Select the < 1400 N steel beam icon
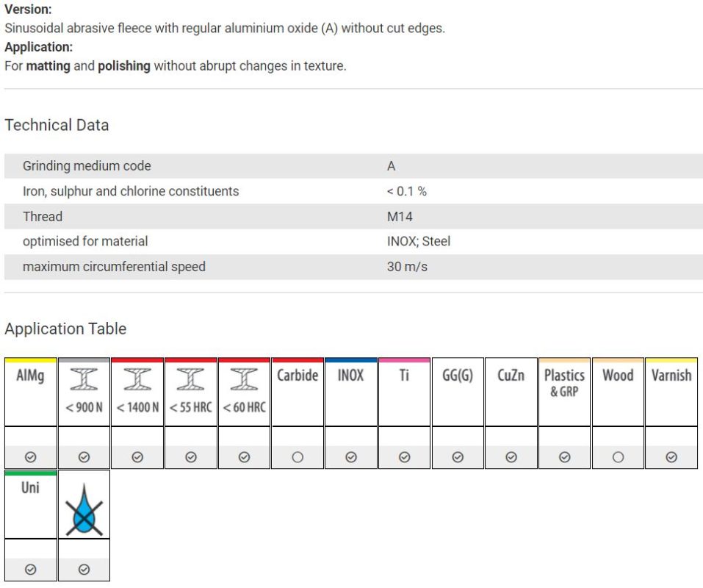703x588 pixels. pyautogui.click(x=137, y=379)
